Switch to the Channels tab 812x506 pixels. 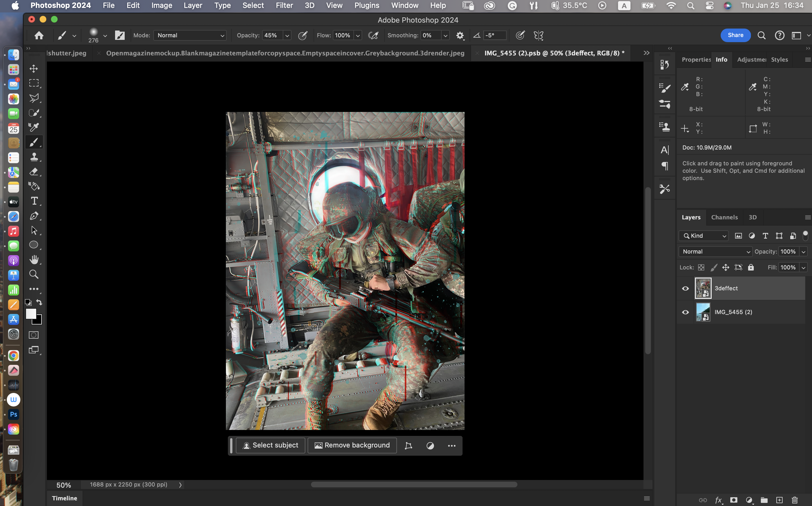[x=724, y=218]
